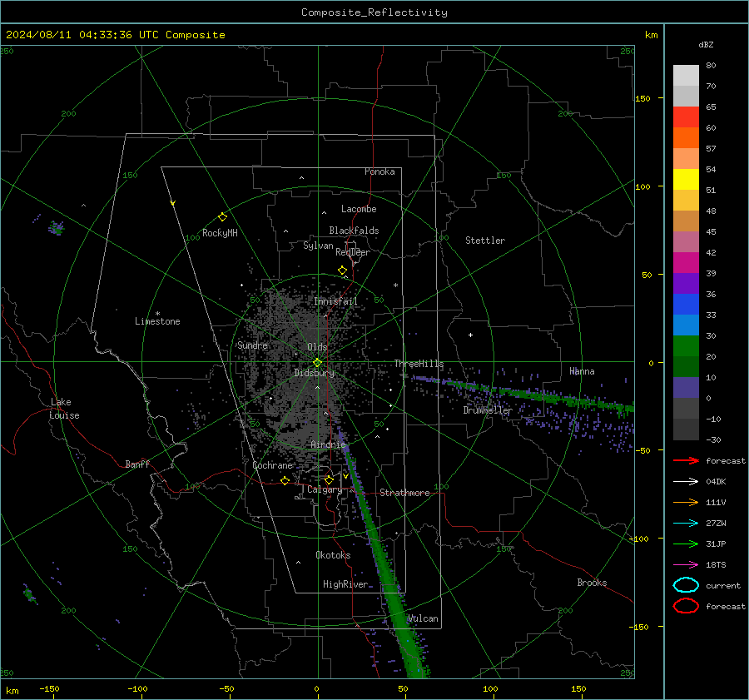Viewport: 749px width, 700px height.
Task: Click the radar center diamond at Didsbury
Action: [x=317, y=363]
